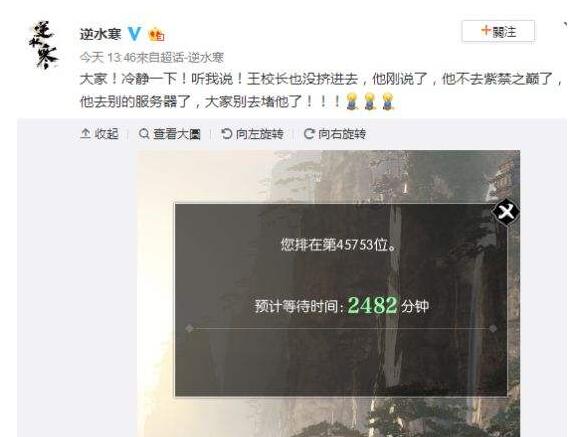Close the queue dialog with X
Viewport: 571px width, 437px height.
(506, 212)
